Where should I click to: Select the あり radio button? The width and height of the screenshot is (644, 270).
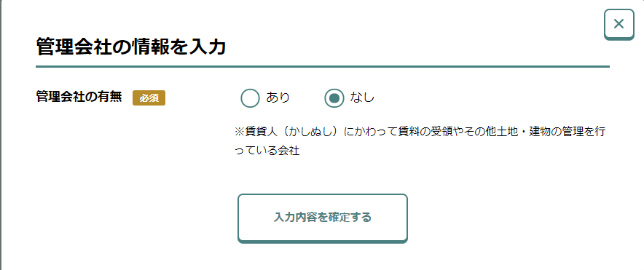[250, 98]
